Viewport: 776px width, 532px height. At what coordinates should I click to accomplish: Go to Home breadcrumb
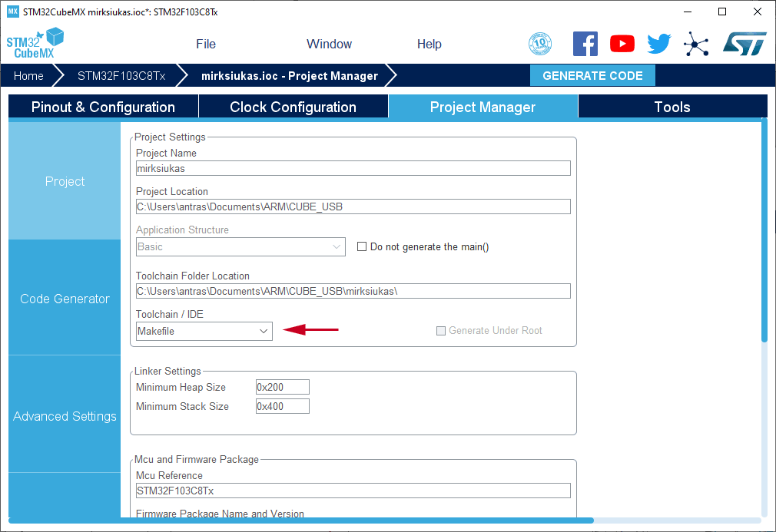point(28,76)
